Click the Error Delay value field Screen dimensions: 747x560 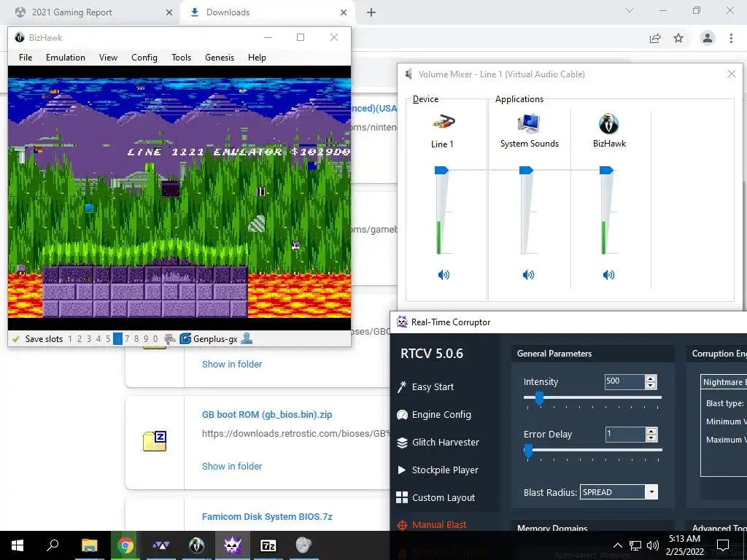pyautogui.click(x=624, y=435)
